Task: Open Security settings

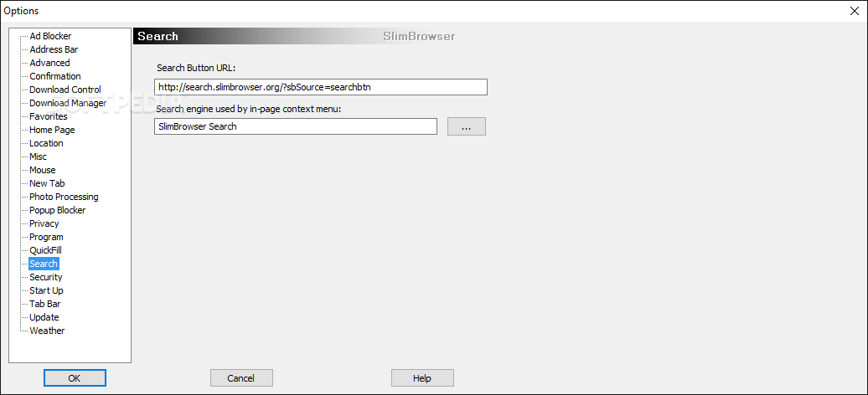Action: pos(46,277)
